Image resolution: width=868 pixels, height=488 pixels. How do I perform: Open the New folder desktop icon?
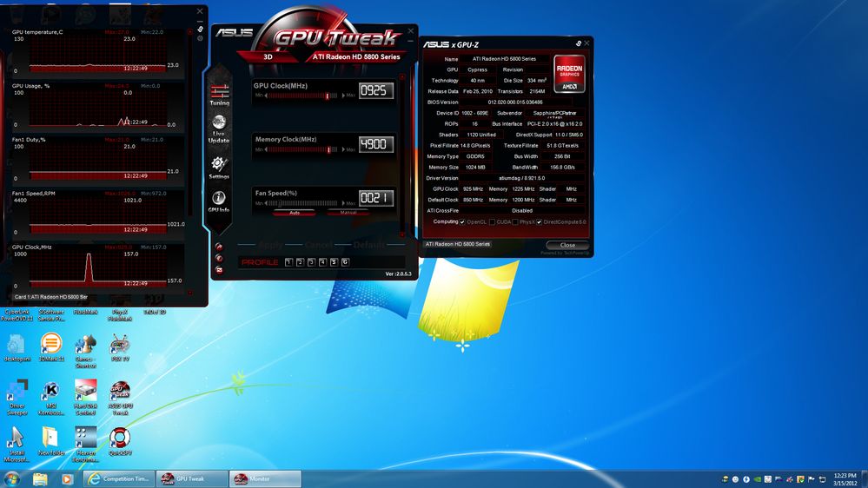pos(51,441)
